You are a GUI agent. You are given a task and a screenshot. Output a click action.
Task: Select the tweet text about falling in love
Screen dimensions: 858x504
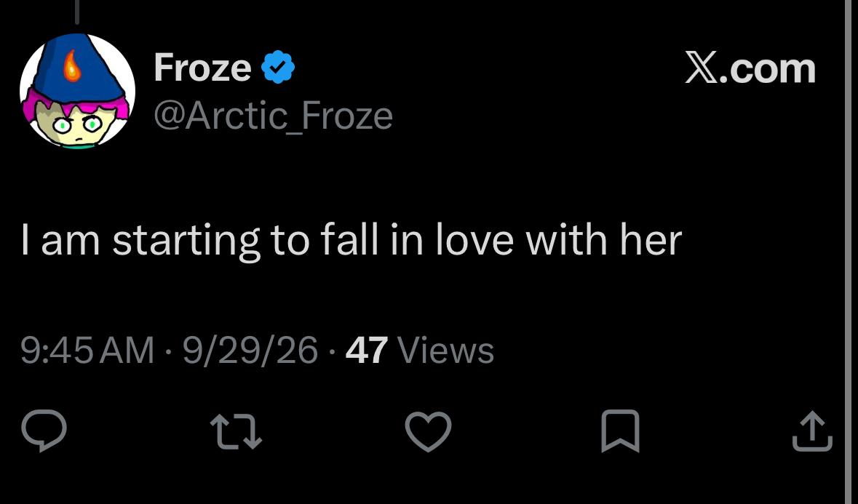click(x=351, y=240)
